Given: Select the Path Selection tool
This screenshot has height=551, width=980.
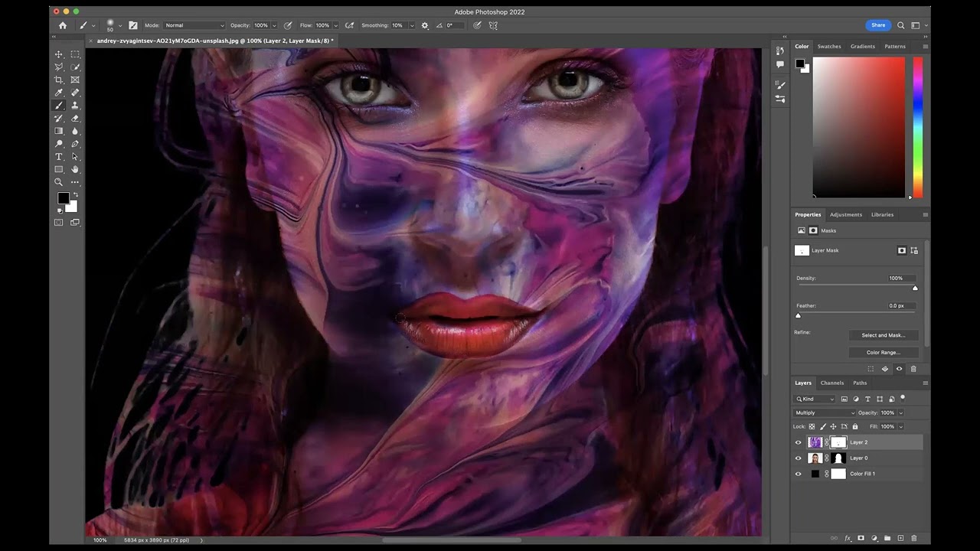Looking at the screenshot, I should 75,157.
